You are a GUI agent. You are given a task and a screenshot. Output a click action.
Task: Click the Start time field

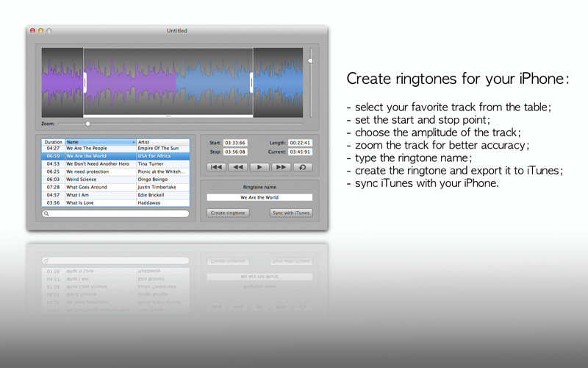[235, 143]
